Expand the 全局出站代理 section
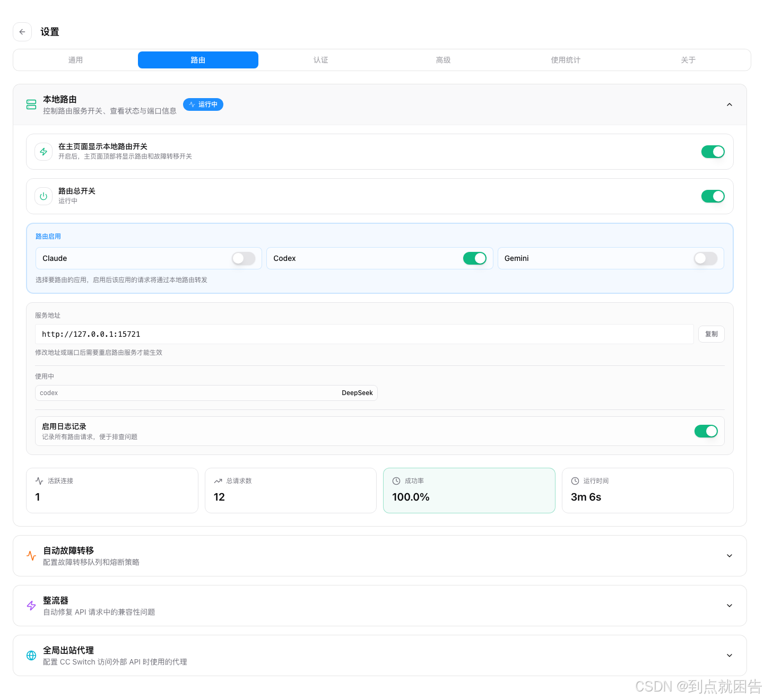 (x=730, y=655)
